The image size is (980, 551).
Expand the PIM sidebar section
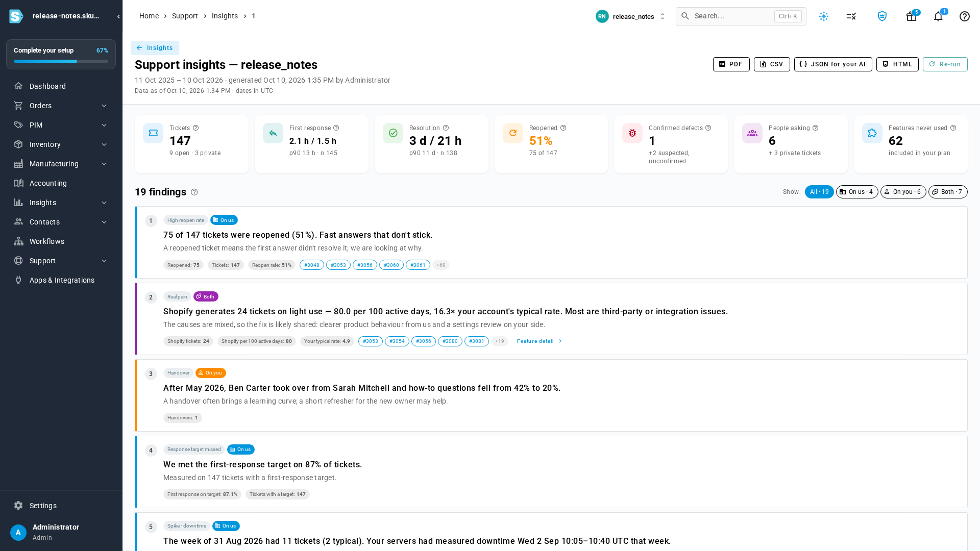(x=61, y=125)
